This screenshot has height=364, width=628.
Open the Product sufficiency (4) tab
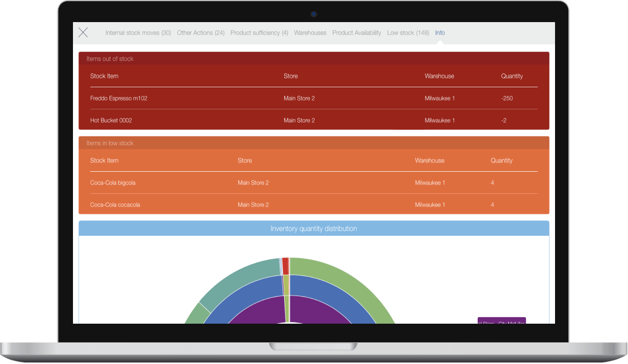259,33
